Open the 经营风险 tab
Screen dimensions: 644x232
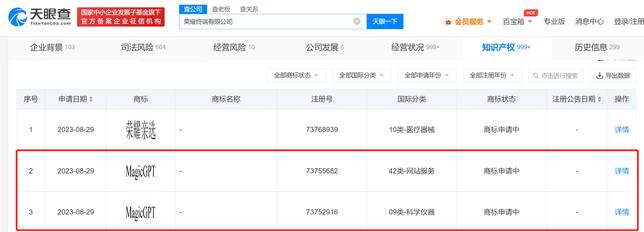pos(234,47)
